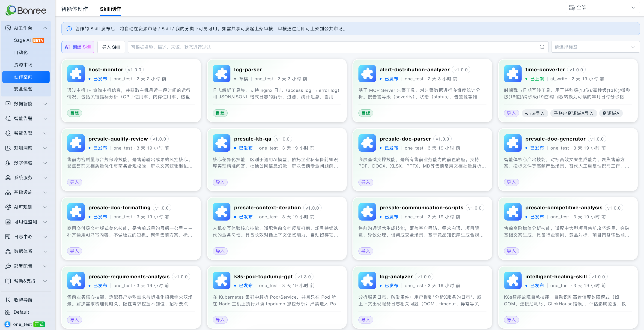Click the one_test user avatar icon
The width and height of the screenshot is (644, 330).
tap(8, 324)
